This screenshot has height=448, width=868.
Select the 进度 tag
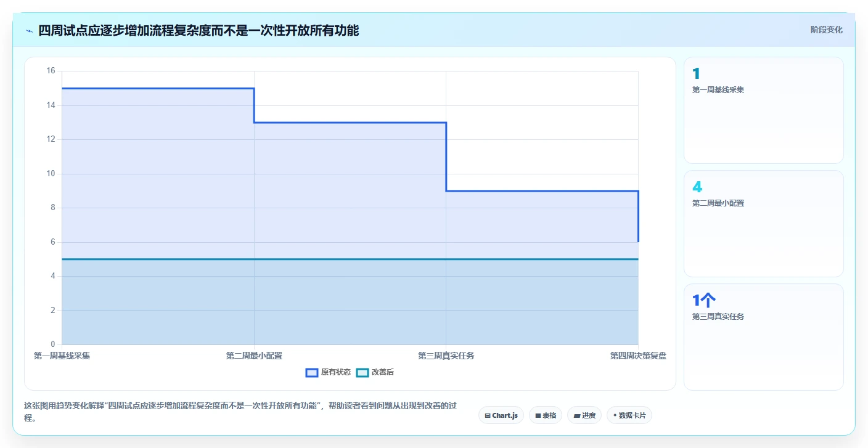[584, 415]
